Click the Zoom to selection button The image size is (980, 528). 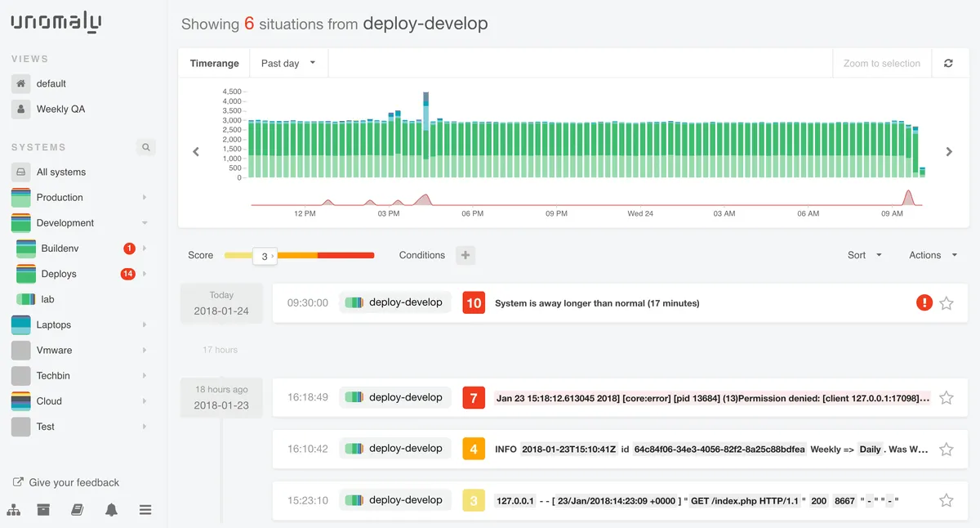[x=882, y=64]
